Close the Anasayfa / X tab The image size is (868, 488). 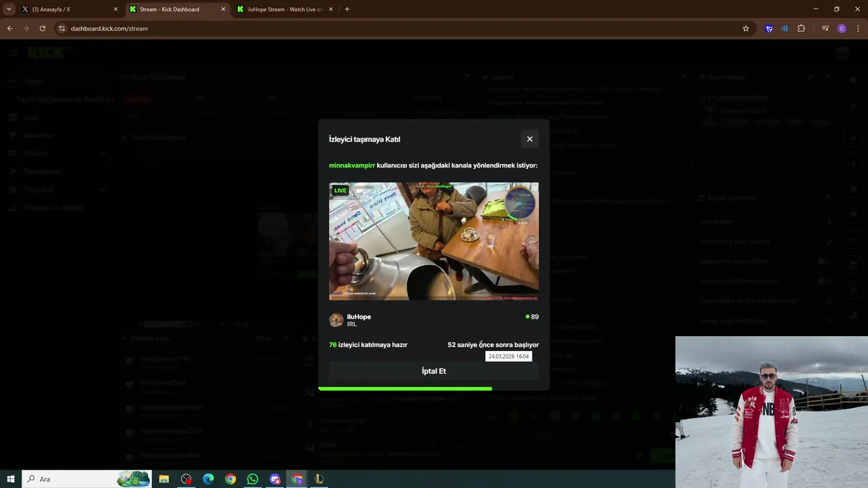point(115,9)
